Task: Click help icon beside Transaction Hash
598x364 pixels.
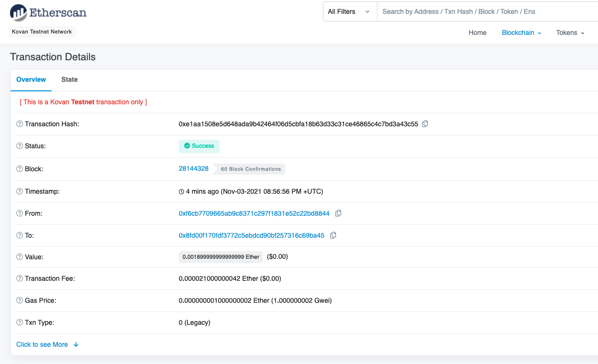Action: (x=20, y=124)
